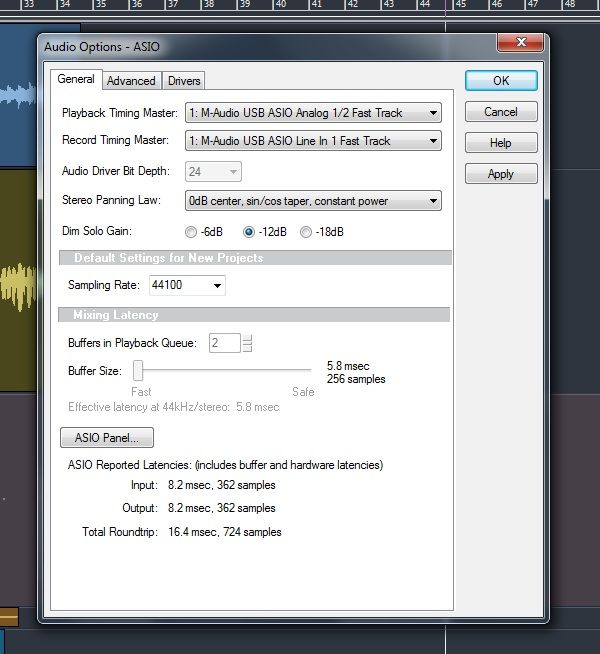Viewport: 600px width, 654px height.
Task: Click the Apply button
Action: point(500,174)
